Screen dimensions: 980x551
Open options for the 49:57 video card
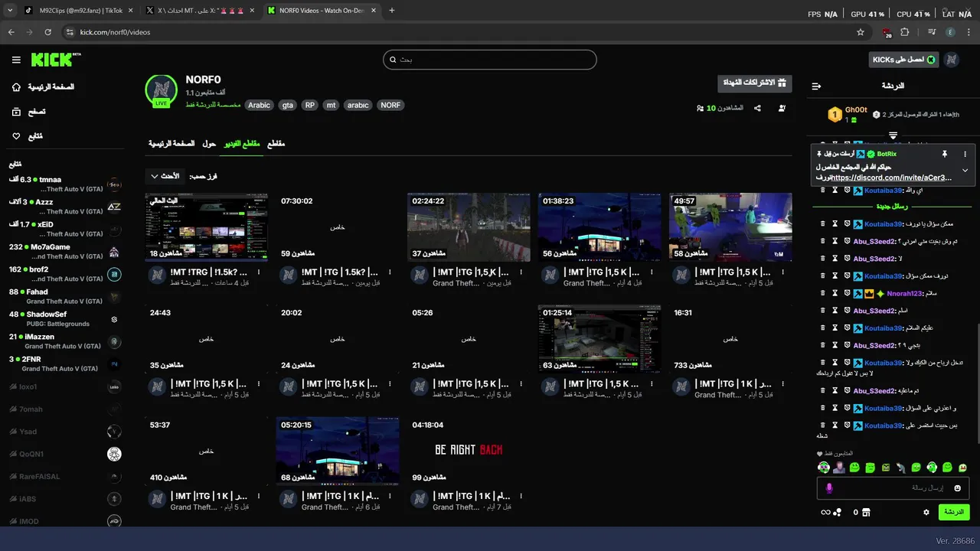click(x=782, y=272)
